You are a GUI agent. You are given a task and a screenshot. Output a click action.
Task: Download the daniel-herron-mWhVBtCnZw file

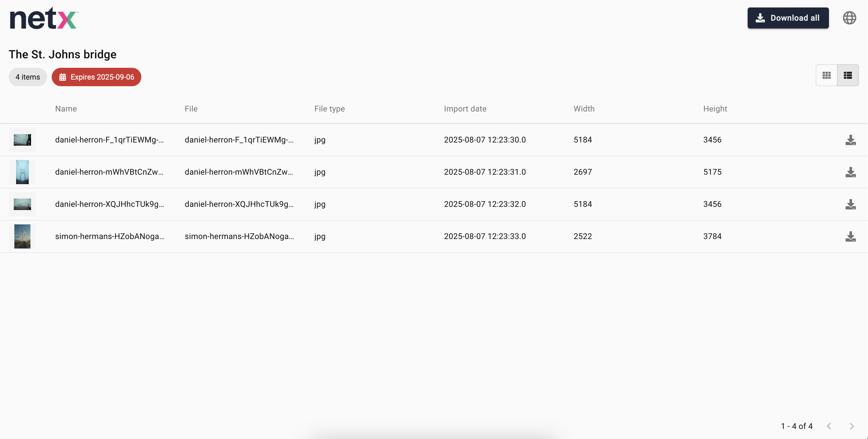850,172
